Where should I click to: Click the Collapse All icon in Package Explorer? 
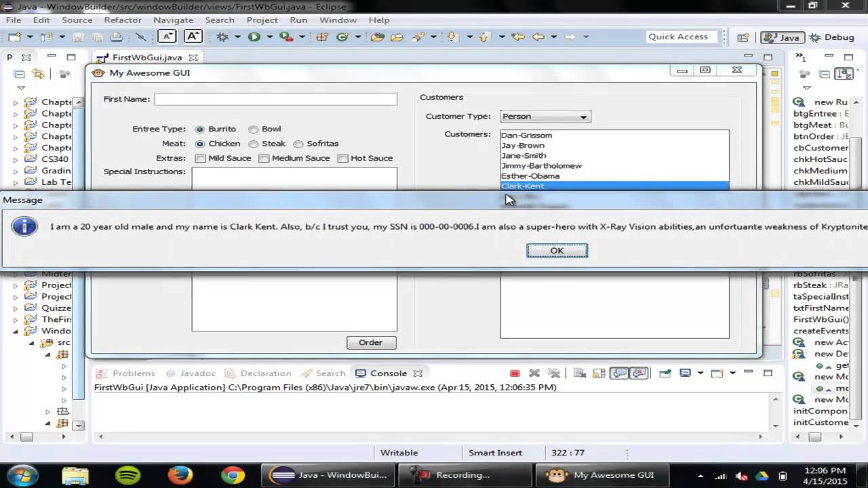(x=19, y=74)
